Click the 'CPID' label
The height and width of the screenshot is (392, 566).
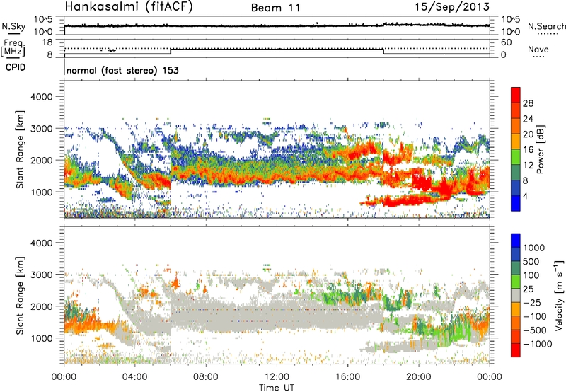click(x=16, y=67)
